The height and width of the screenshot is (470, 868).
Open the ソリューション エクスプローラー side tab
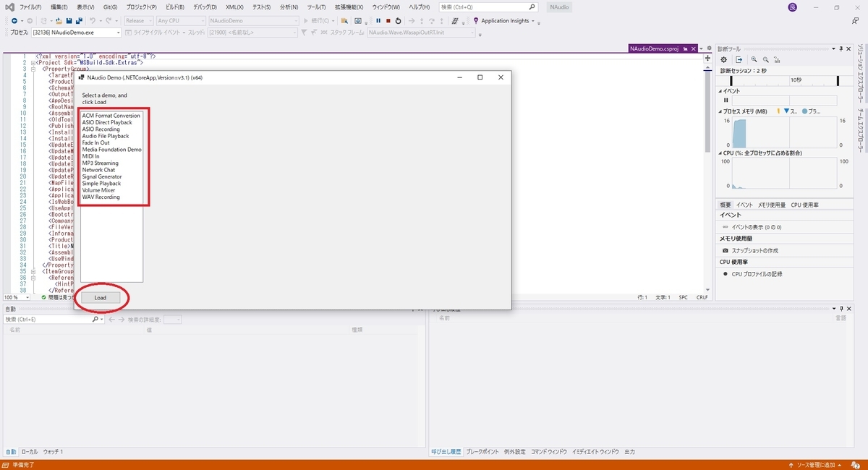pos(859,72)
